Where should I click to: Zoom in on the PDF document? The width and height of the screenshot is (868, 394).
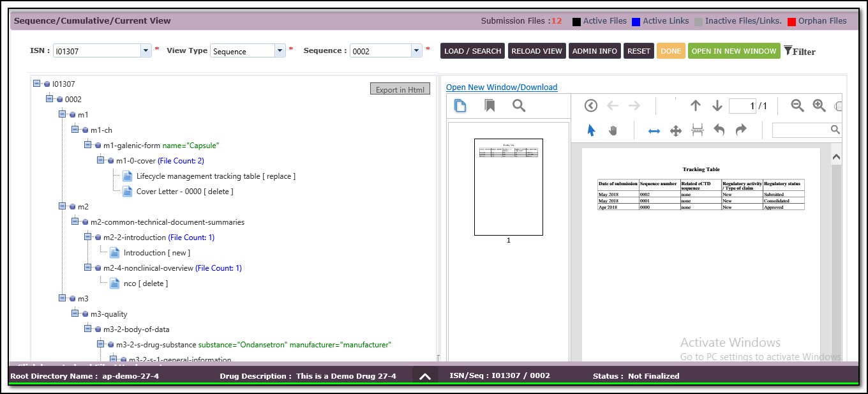(819, 106)
